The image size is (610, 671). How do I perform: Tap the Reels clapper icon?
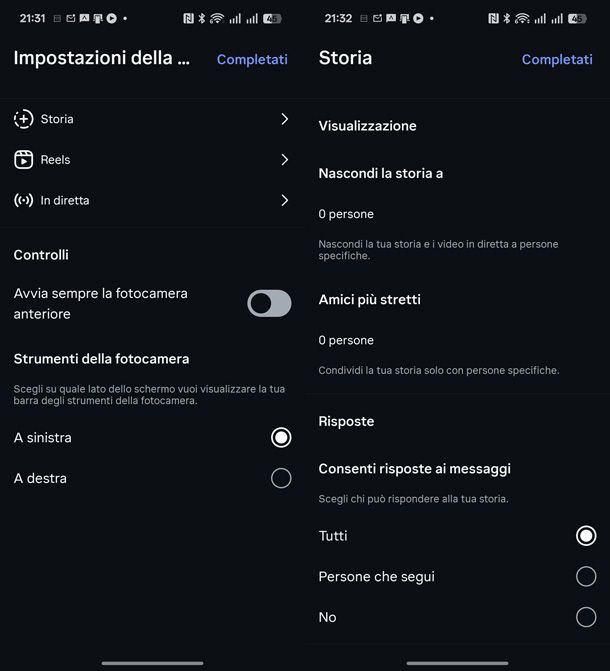click(23, 160)
